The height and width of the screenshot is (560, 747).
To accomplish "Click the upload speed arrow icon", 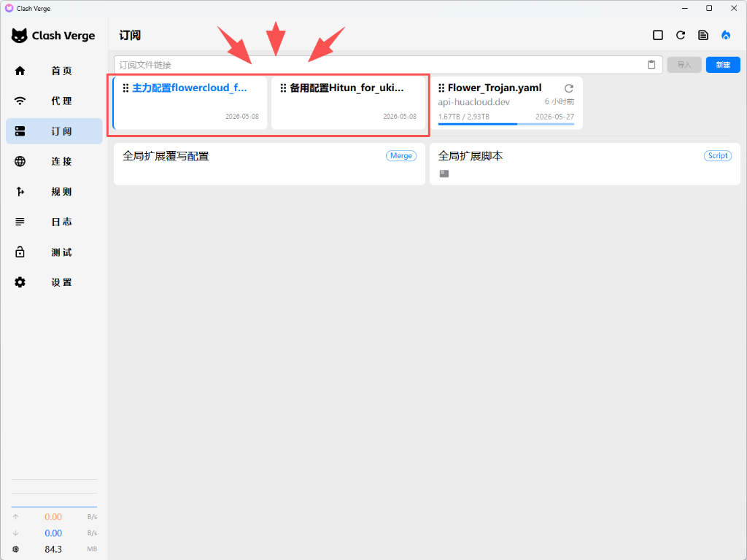I will point(16,517).
